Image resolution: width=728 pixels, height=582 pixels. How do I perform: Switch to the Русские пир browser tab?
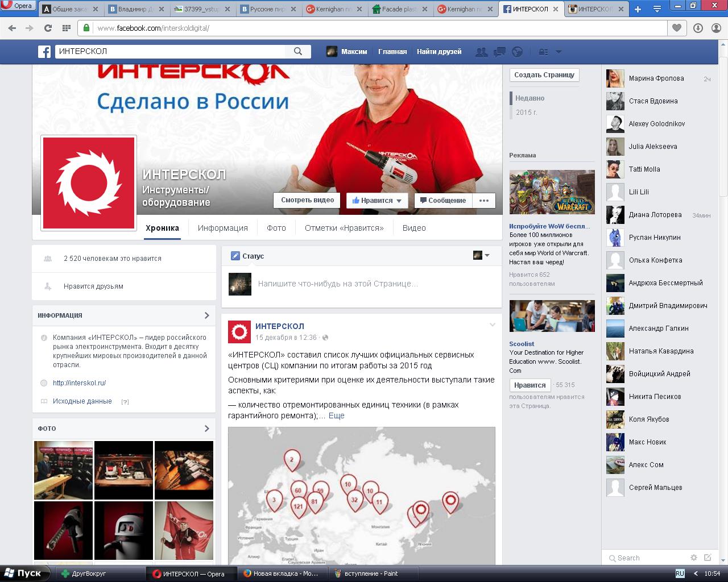click(268, 9)
